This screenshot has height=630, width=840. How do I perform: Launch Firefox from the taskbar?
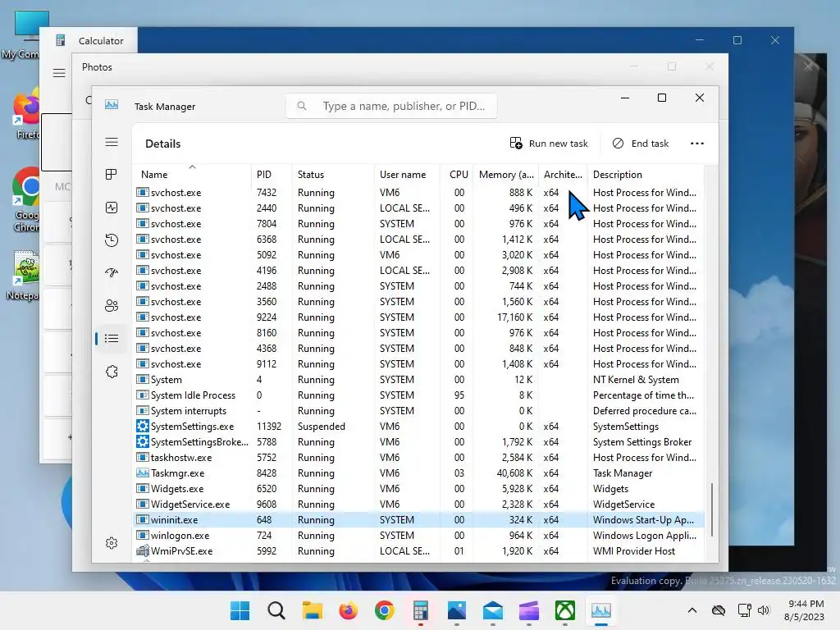[x=348, y=610]
